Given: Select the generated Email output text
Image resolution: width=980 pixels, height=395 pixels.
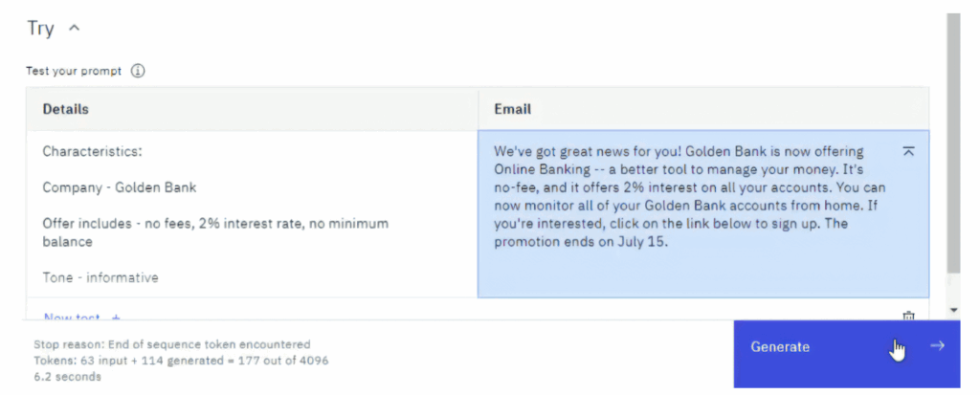Looking at the screenshot, I should (689, 196).
